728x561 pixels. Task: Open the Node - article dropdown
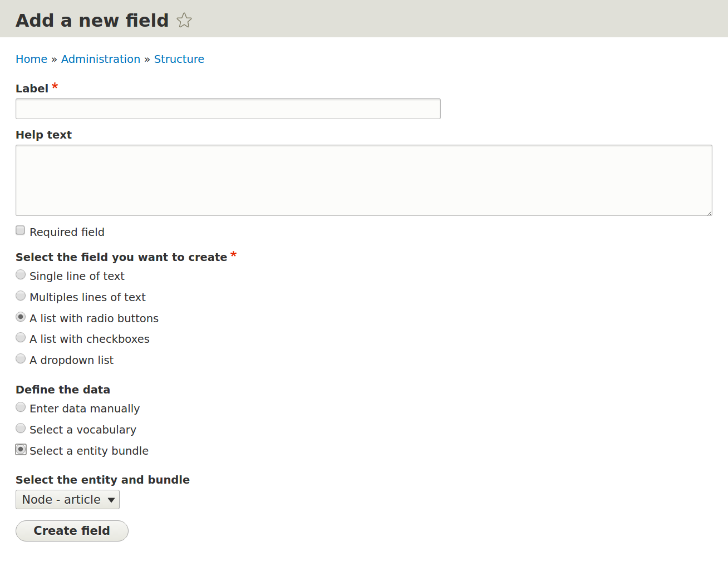coord(67,500)
